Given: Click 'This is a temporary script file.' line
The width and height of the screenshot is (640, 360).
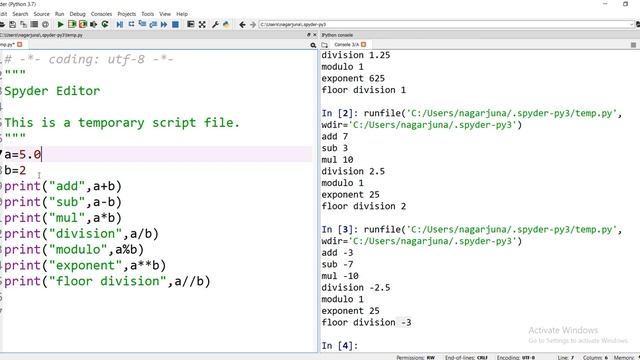Looking at the screenshot, I should click(x=122, y=122).
